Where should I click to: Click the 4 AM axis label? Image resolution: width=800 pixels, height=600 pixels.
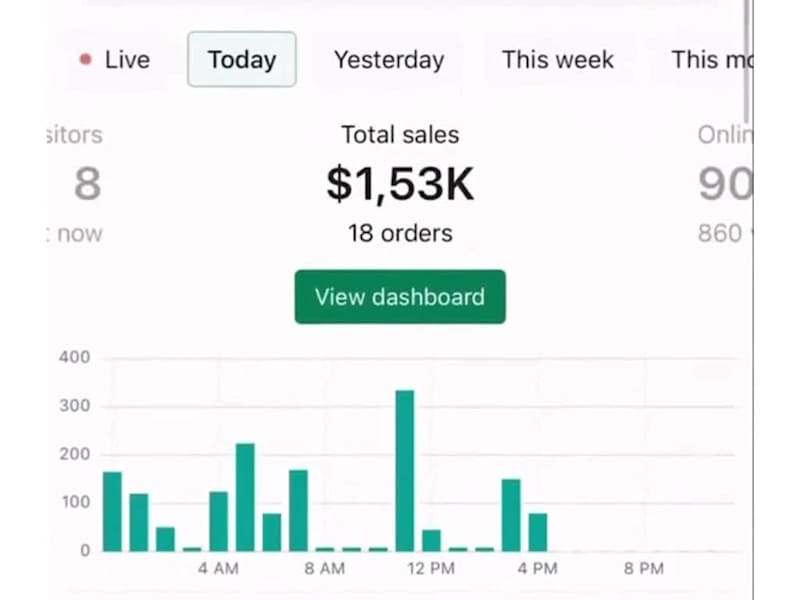(x=218, y=569)
